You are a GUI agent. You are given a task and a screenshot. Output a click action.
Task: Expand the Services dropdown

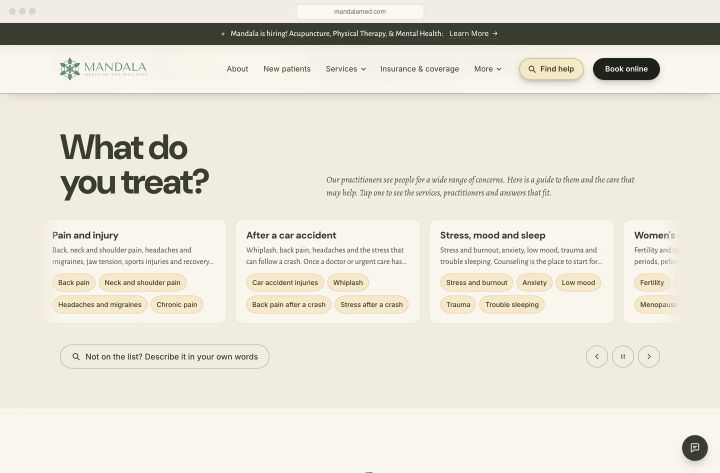pyautogui.click(x=346, y=69)
